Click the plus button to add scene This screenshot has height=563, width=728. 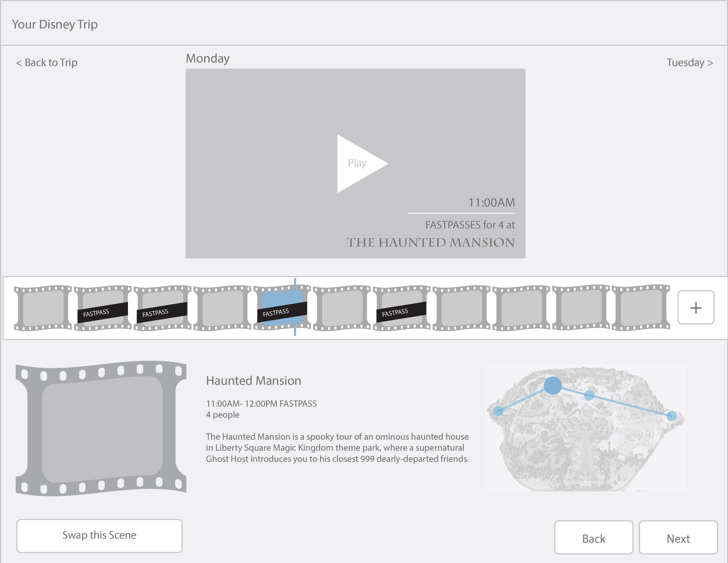point(696,307)
